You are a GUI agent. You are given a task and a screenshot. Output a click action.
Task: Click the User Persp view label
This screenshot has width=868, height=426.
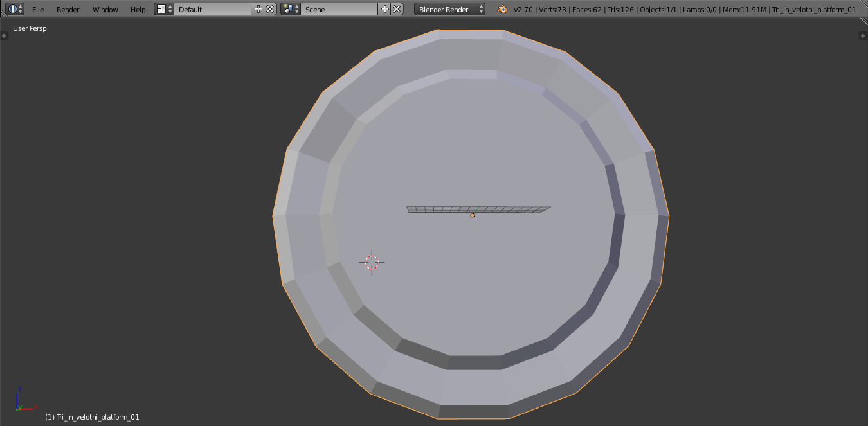coord(30,28)
